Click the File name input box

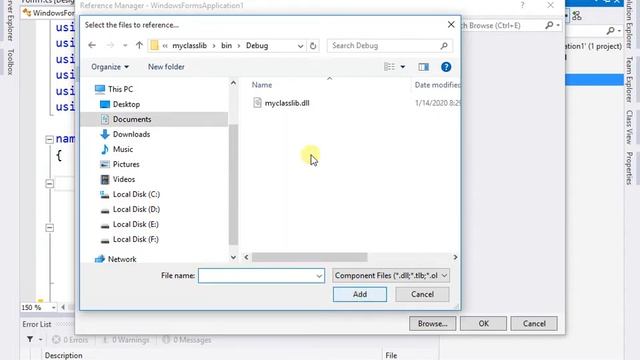click(261, 276)
